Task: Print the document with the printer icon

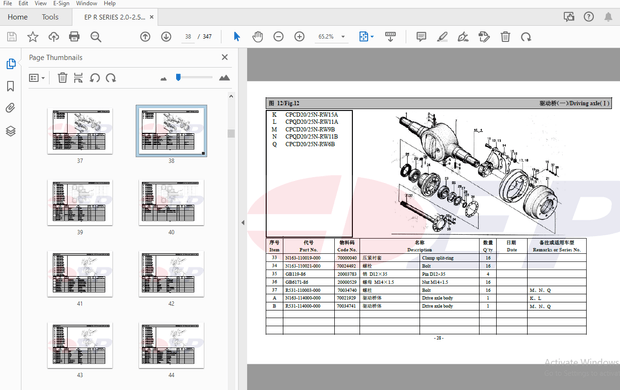Action: 74,37
